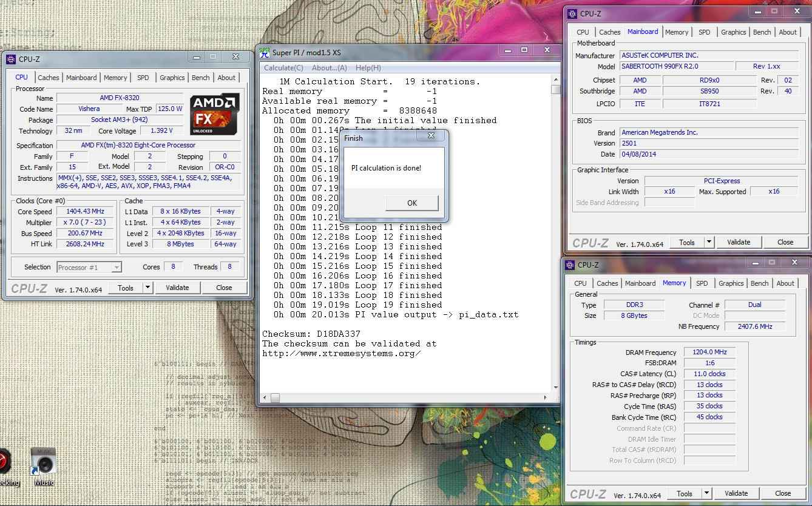The height and width of the screenshot is (506, 812).
Task: Click Tools button in the CPU window
Action: point(126,288)
